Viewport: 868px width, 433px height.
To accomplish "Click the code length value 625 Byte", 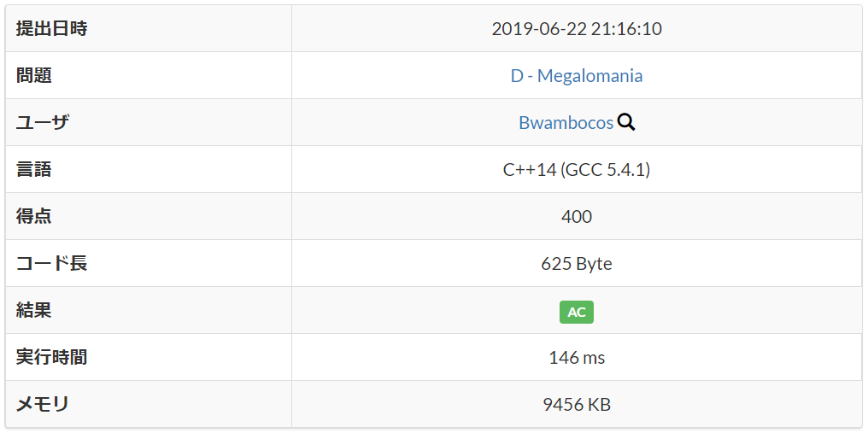I will (577, 264).
